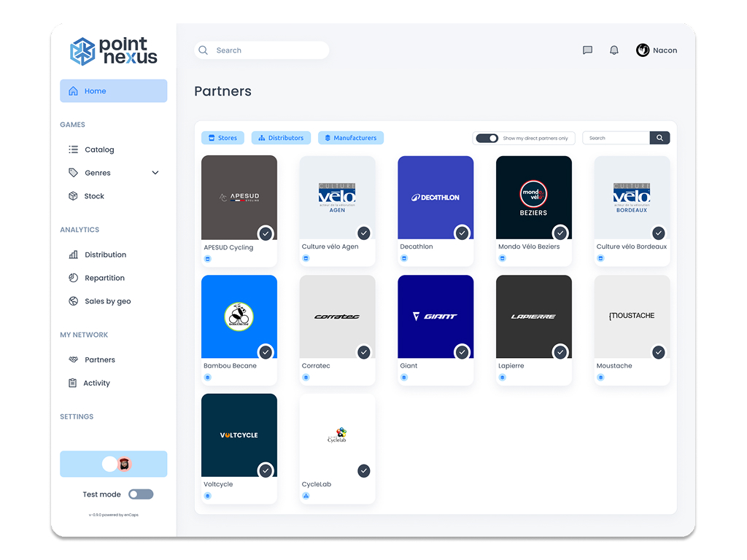Uncheck the Bambou Becane checkmark

click(266, 352)
